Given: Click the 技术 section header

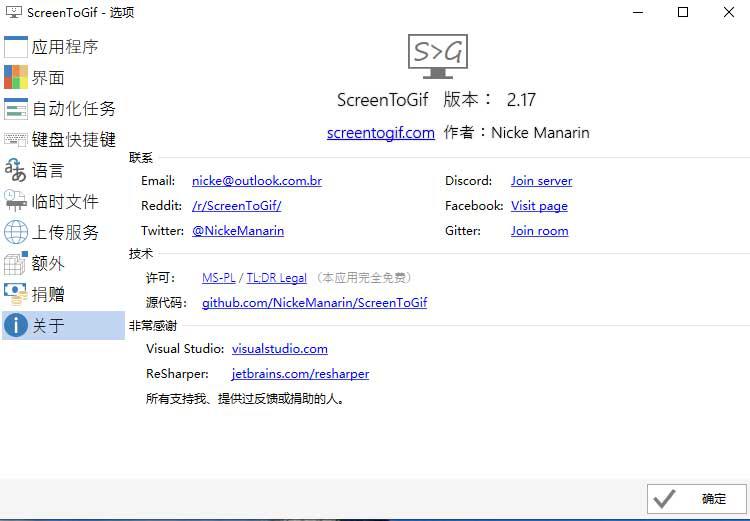Looking at the screenshot, I should point(141,254).
